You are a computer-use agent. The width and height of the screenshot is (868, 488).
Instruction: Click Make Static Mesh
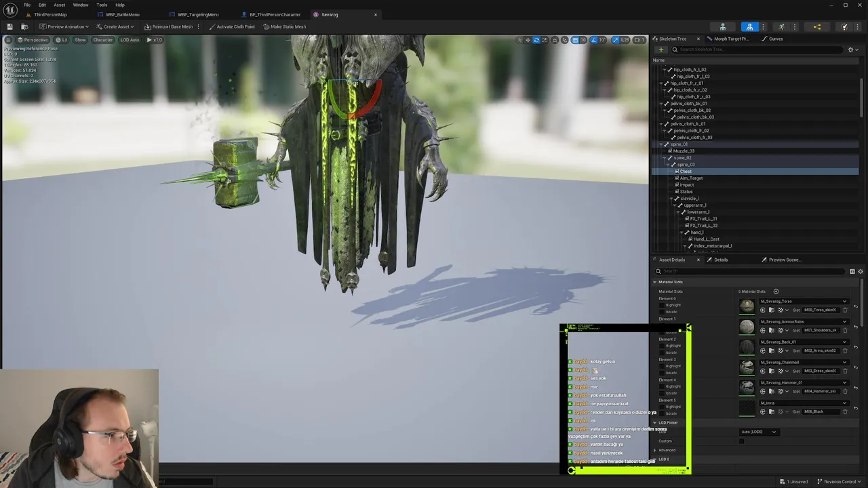click(x=284, y=26)
